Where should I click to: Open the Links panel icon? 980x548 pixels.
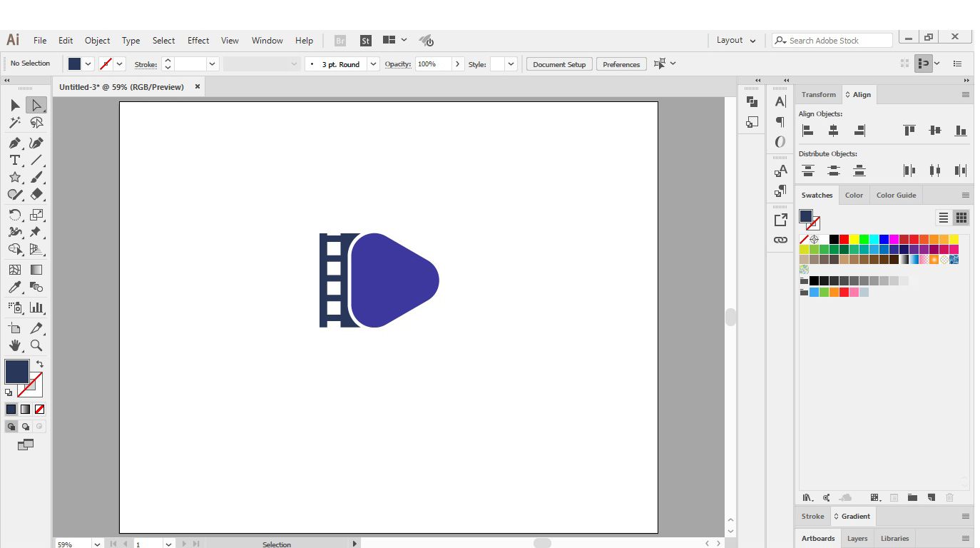tap(780, 240)
